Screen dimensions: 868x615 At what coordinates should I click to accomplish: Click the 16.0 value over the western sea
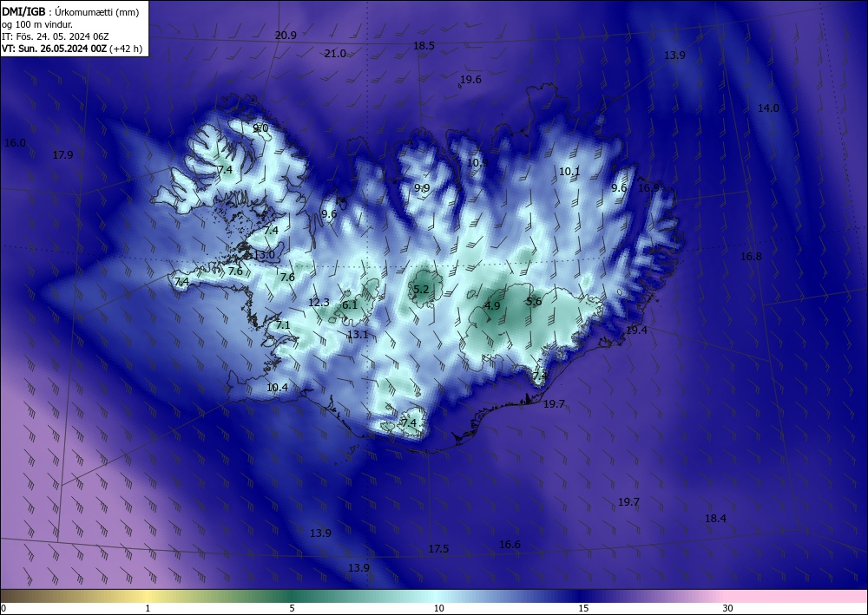pyautogui.click(x=15, y=143)
